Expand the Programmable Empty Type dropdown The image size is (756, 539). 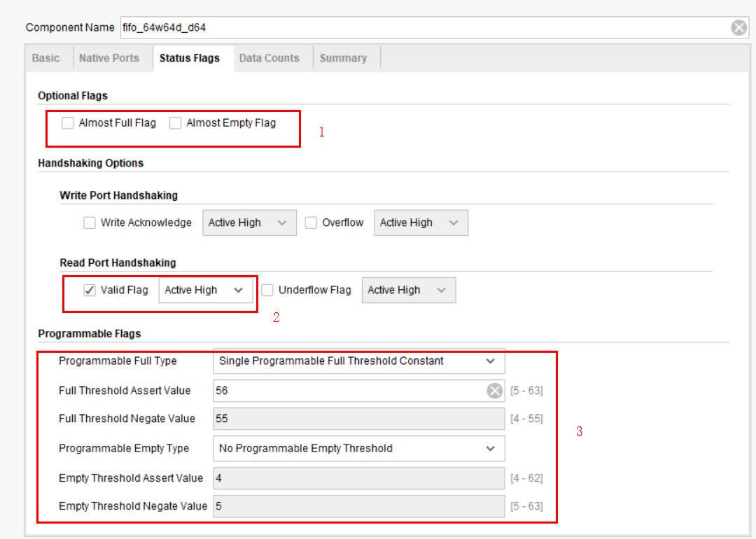358,449
